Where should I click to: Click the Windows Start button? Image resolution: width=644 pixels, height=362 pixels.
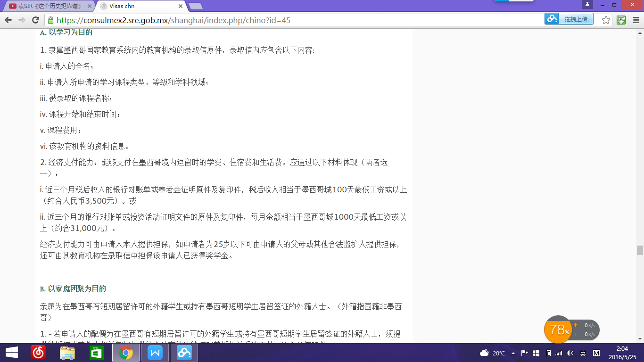tap(11, 353)
